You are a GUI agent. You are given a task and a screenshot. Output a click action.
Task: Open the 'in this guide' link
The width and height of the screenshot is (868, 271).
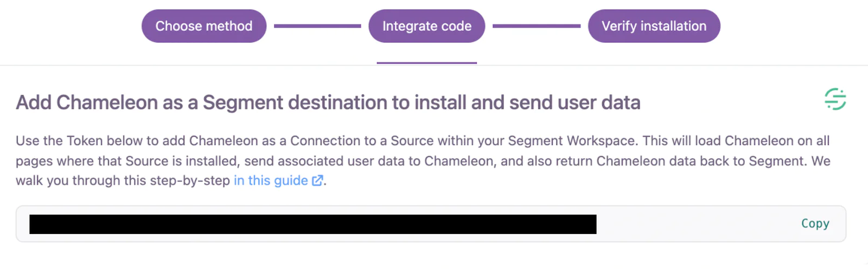[271, 181]
